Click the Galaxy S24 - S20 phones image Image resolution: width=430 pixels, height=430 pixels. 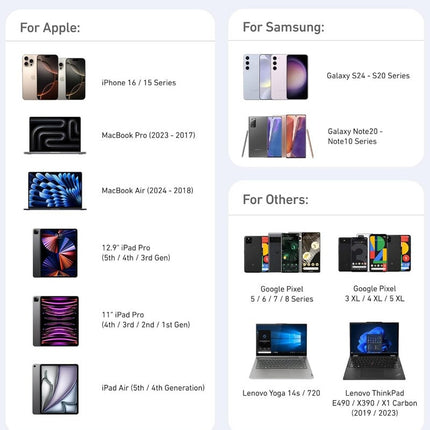coord(276,77)
